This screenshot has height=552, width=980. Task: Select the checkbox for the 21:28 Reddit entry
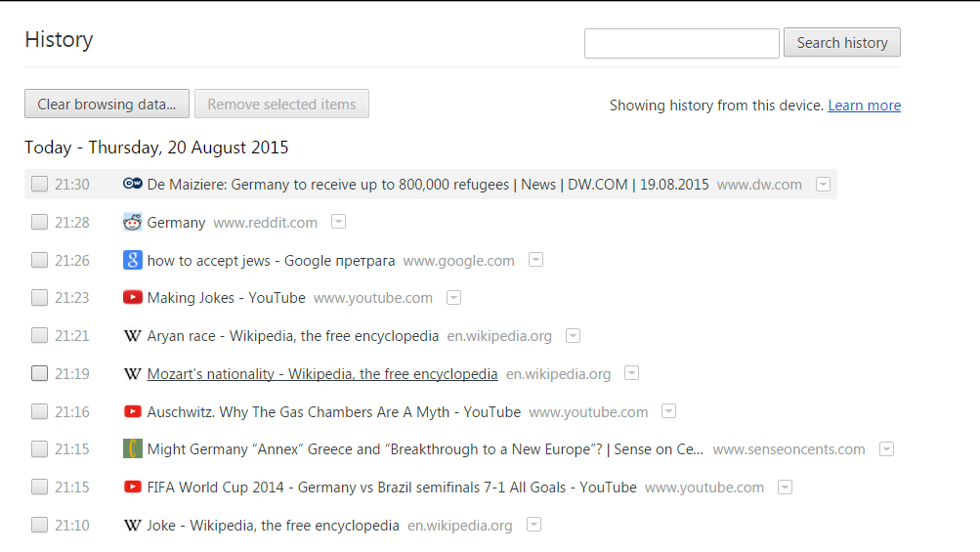click(x=39, y=222)
